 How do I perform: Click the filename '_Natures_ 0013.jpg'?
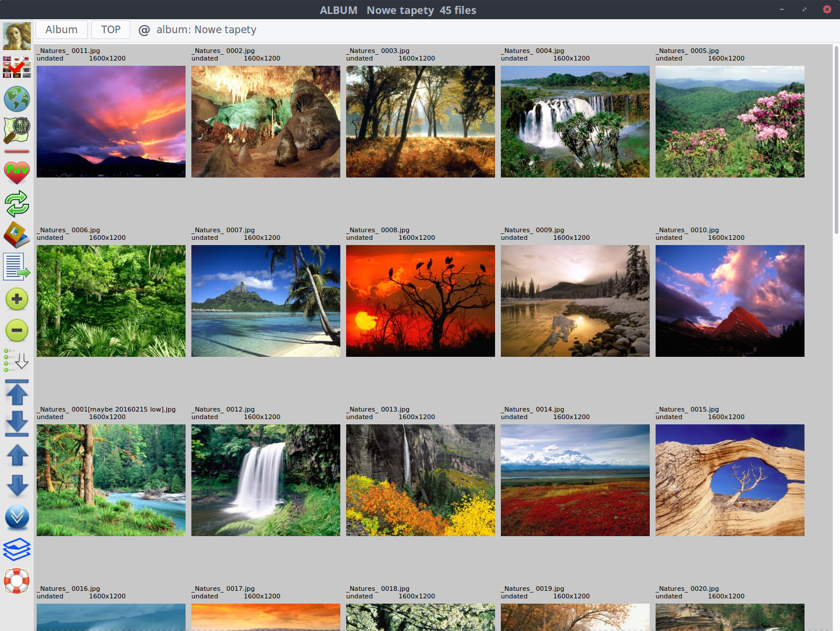pyautogui.click(x=378, y=409)
